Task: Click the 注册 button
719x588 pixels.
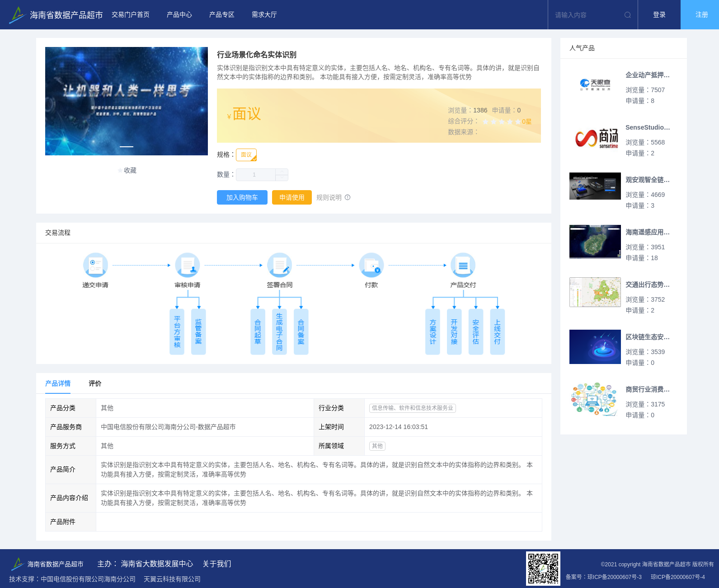Action: [x=700, y=15]
